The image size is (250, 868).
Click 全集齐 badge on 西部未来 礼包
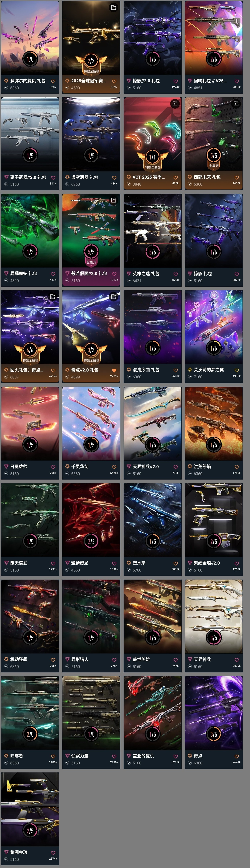pyautogui.click(x=214, y=165)
